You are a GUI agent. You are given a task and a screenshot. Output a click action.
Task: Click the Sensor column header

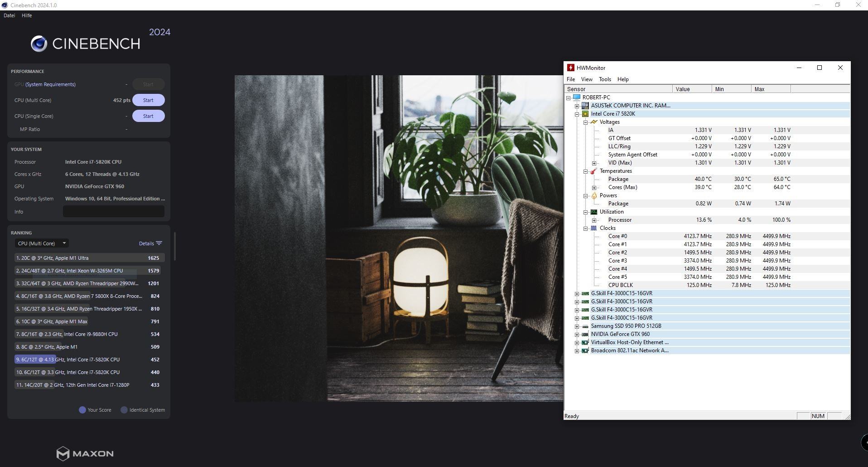tap(618, 89)
